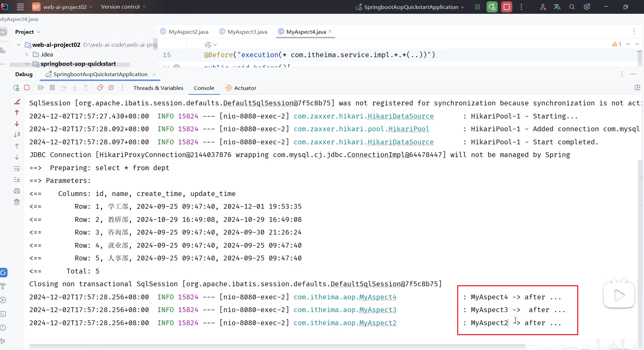The image size is (644, 350).
Task: Resume program execution in debug toolbar
Action: click(41, 88)
